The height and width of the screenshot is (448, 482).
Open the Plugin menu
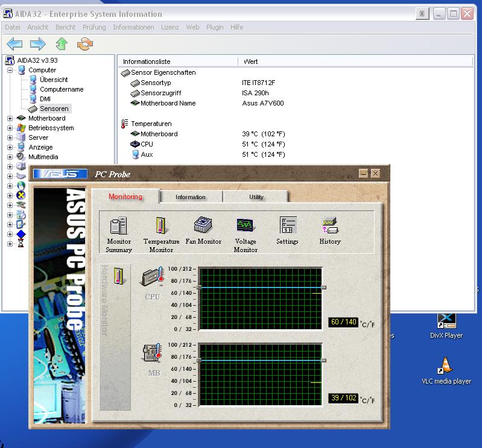215,27
